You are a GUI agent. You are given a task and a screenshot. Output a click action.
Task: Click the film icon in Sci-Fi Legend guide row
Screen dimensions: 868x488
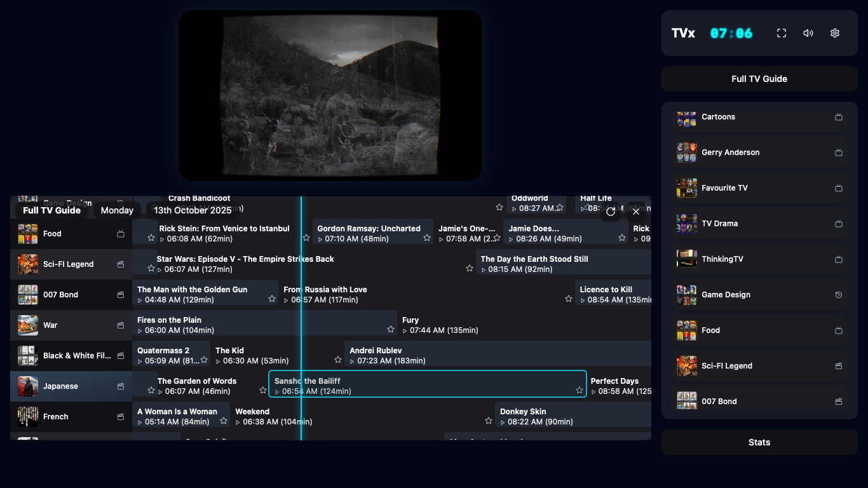121,264
